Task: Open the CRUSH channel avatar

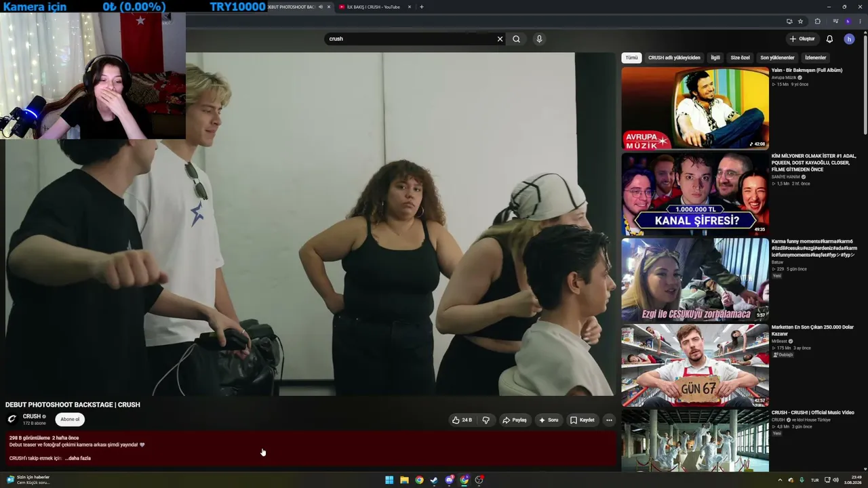Action: click(12, 419)
